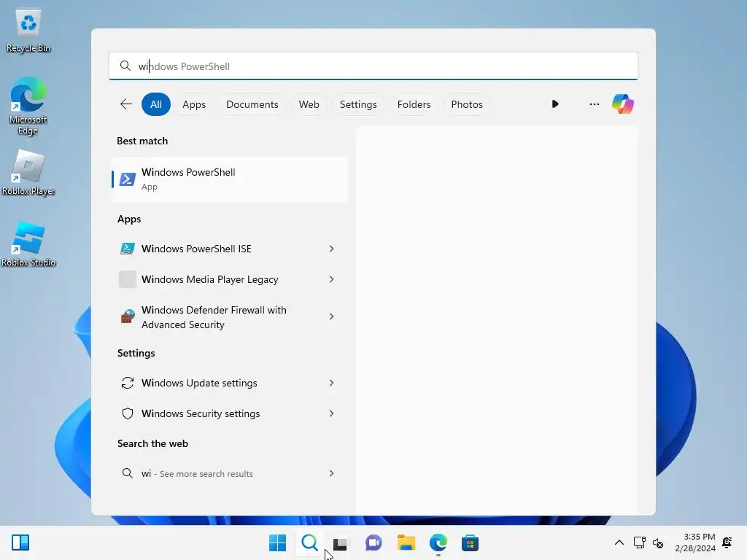Select the Roblox Player desktop shortcut

tap(28, 172)
